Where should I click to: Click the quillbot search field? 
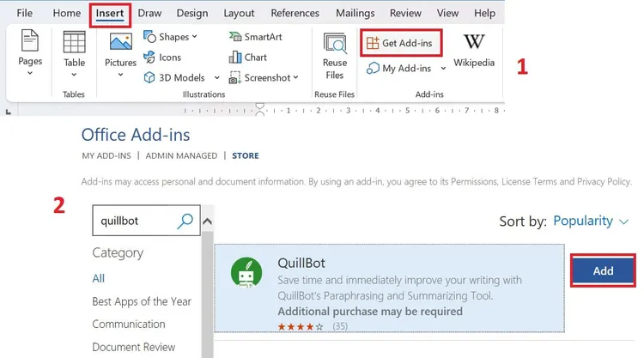click(x=146, y=221)
